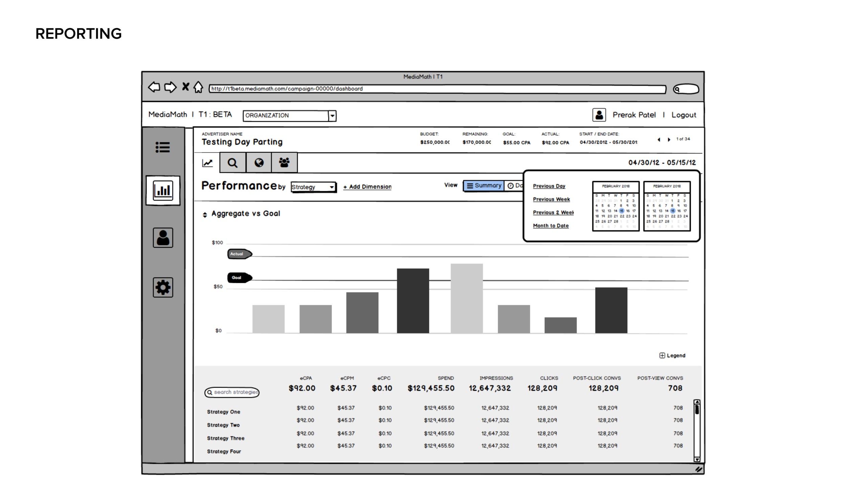The height and width of the screenshot is (504, 846).
Task: Switch to the audience group tab
Action: coord(284,163)
